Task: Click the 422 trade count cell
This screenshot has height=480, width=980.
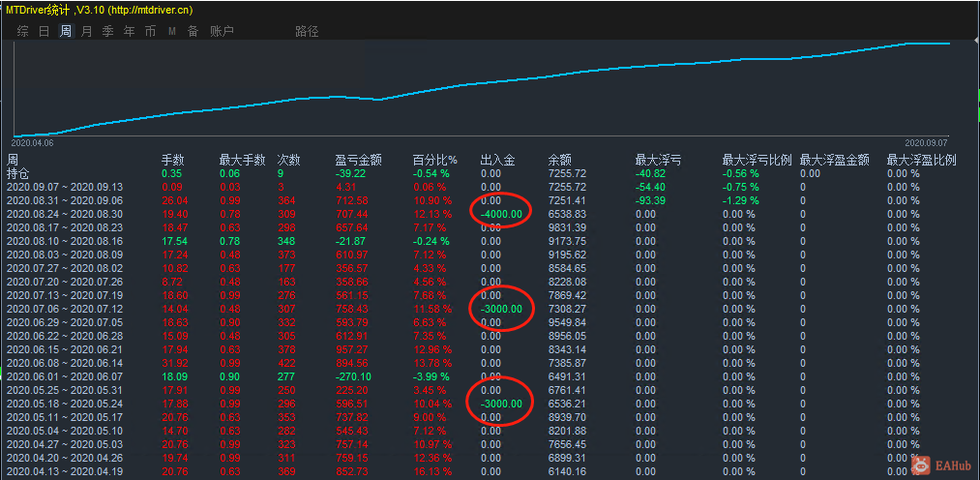Action: (286, 363)
